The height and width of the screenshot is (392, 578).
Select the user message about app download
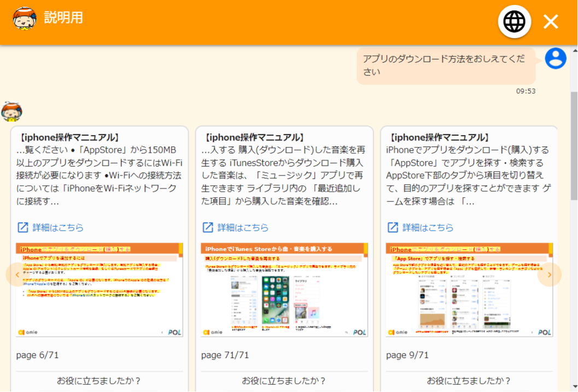[x=445, y=66]
